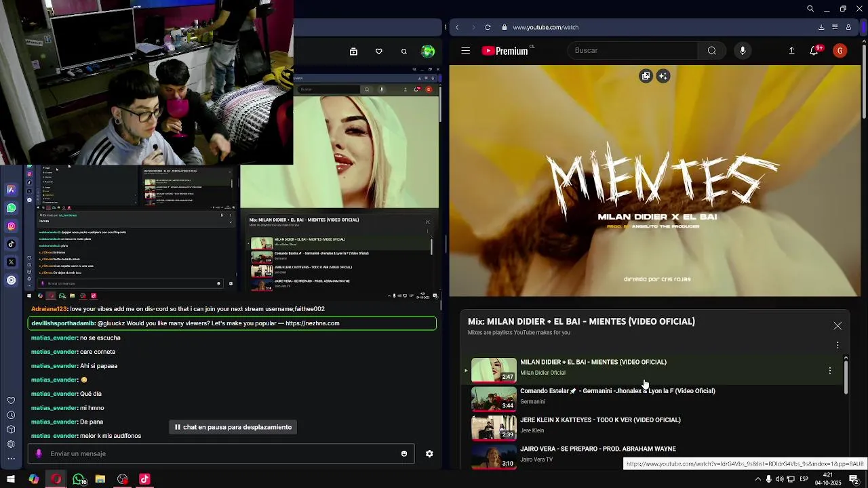The width and height of the screenshot is (868, 488).
Task: Focus the YouTube Buscar search field
Action: 632,51
